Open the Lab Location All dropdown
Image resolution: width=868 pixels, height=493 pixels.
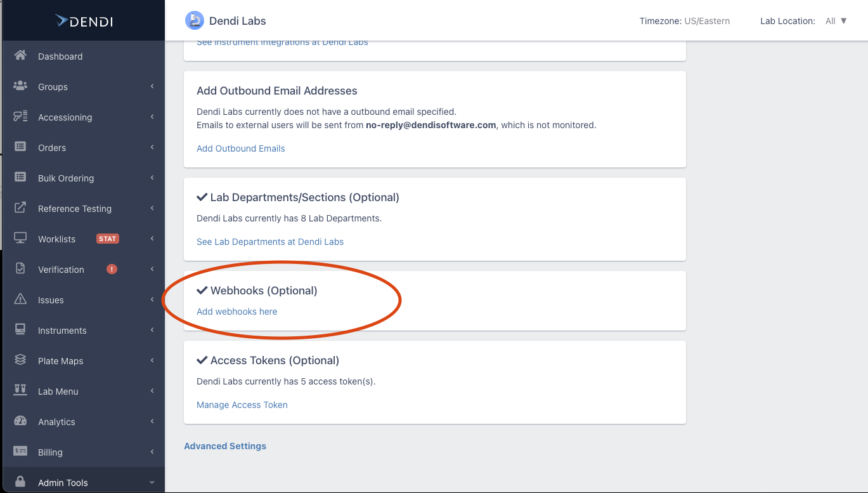[x=836, y=21]
